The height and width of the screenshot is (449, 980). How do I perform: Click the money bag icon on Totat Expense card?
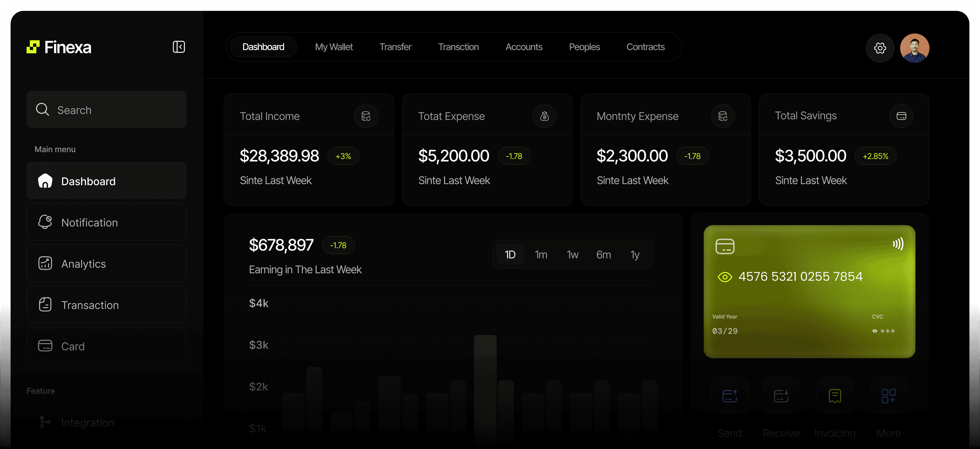coord(544,116)
